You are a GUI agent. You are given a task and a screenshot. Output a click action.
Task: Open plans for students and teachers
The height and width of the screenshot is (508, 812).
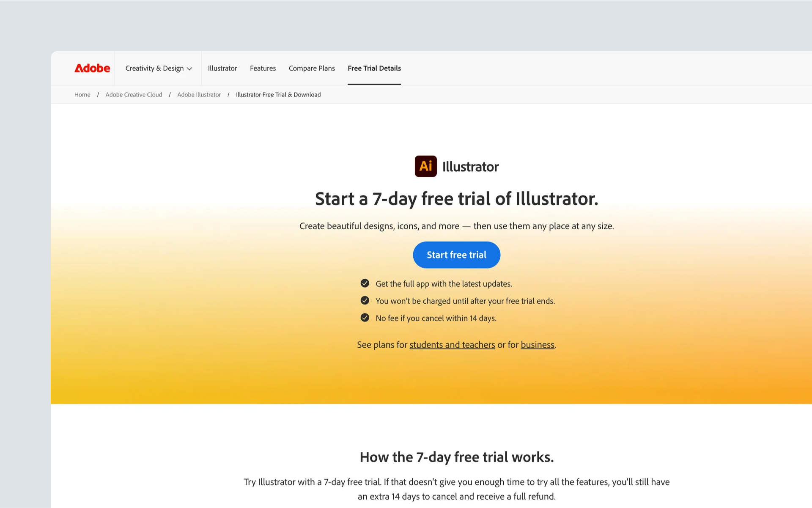[452, 345]
